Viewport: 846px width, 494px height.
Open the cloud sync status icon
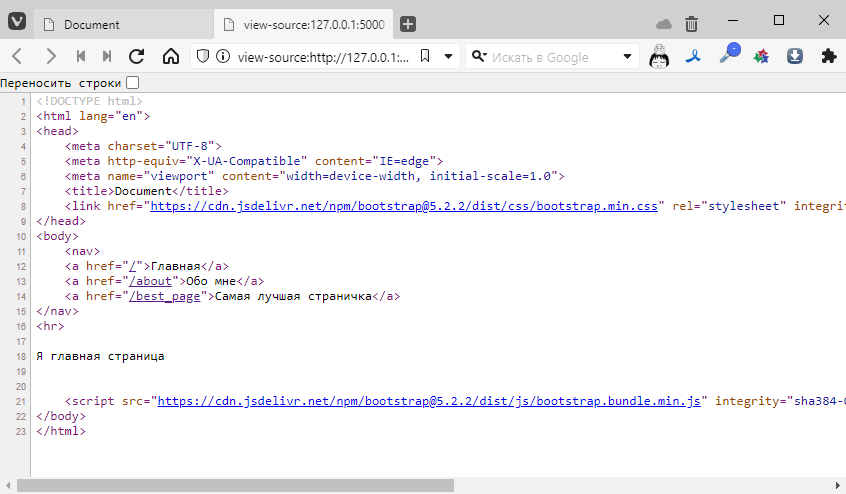(x=664, y=24)
